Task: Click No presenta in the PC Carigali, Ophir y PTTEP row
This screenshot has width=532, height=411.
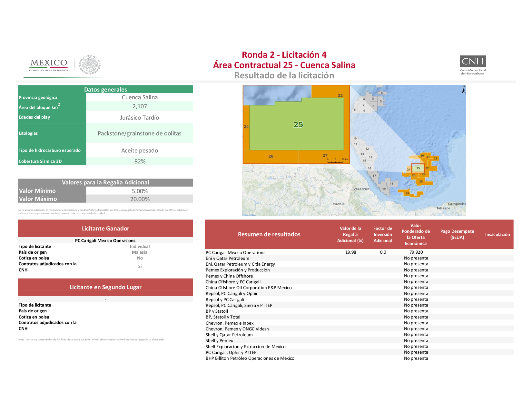Action: 416,352
